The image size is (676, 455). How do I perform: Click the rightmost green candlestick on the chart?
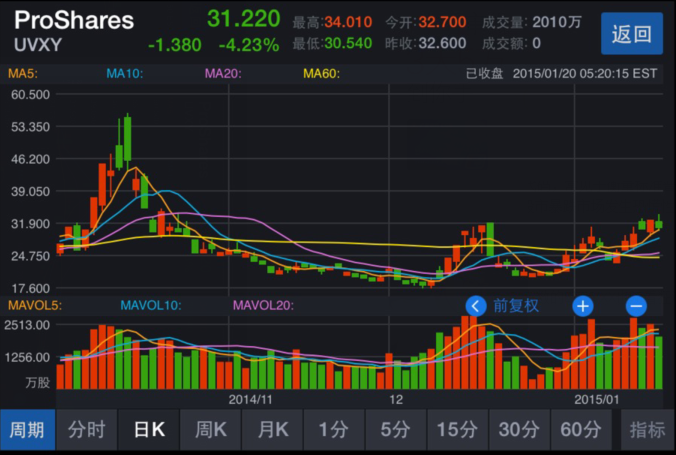659,223
